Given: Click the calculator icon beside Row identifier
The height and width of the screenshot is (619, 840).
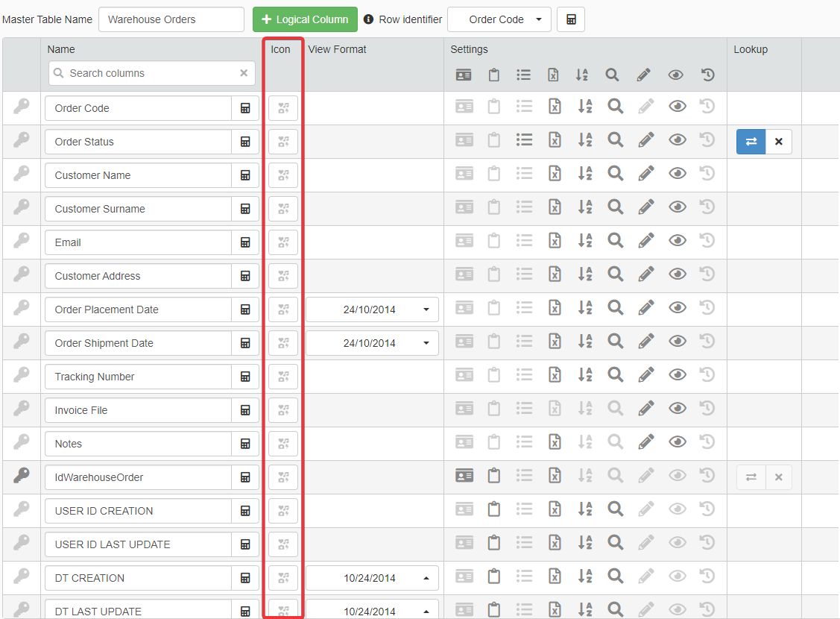Looking at the screenshot, I should point(571,19).
